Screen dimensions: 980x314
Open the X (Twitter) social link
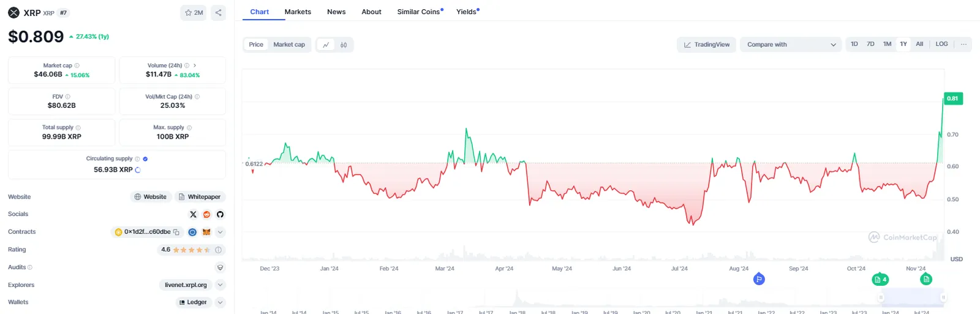tap(193, 215)
